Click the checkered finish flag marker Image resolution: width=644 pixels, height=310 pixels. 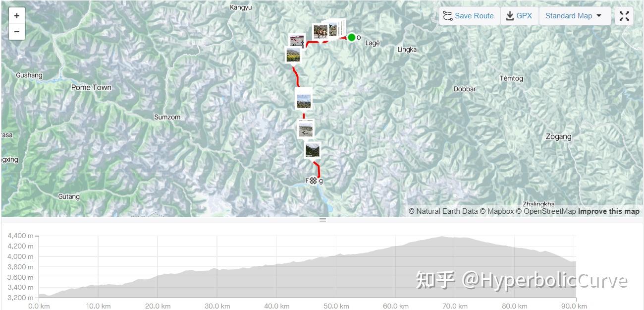313,181
